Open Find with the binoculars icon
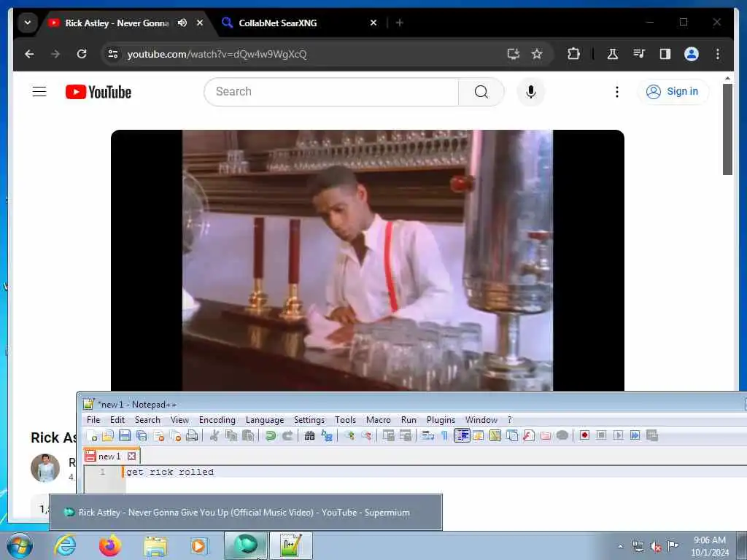The width and height of the screenshot is (747, 560). pyautogui.click(x=309, y=436)
